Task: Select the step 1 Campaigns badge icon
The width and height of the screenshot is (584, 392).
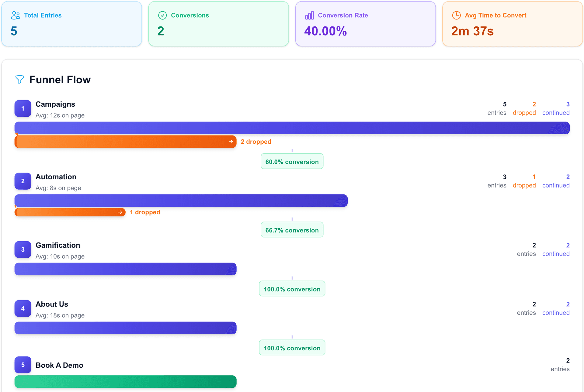Action: [23, 108]
